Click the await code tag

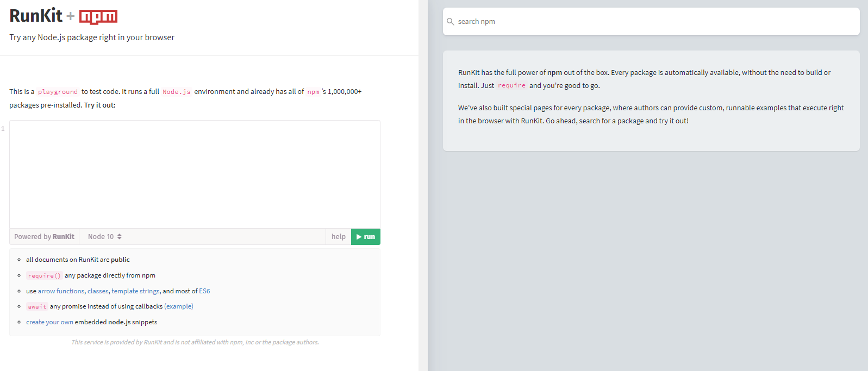38,306
